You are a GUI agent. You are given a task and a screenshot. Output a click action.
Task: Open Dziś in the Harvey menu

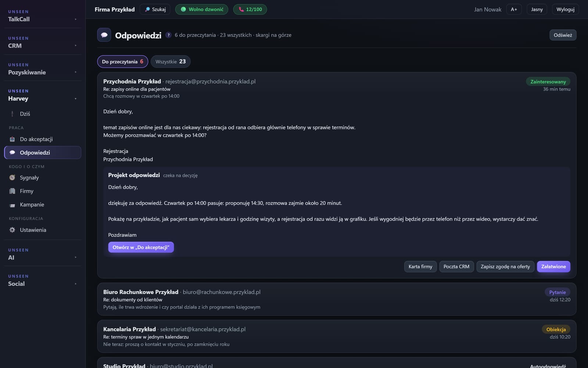[43, 114]
